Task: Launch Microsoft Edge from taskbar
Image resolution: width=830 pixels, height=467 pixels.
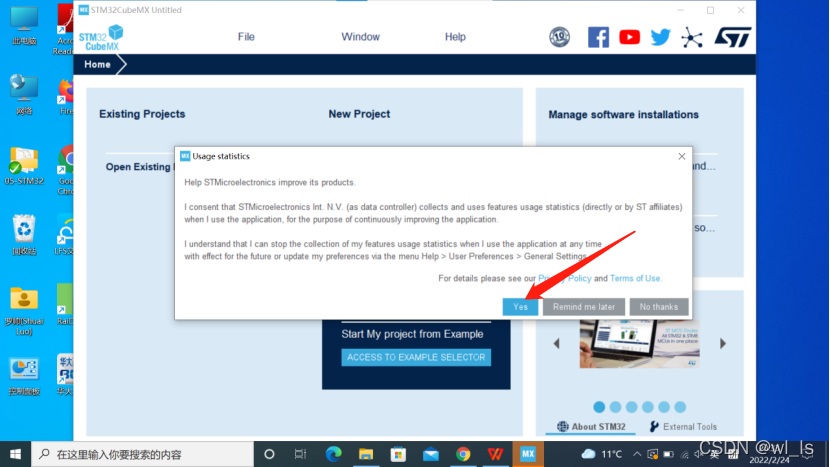Action: [333, 454]
